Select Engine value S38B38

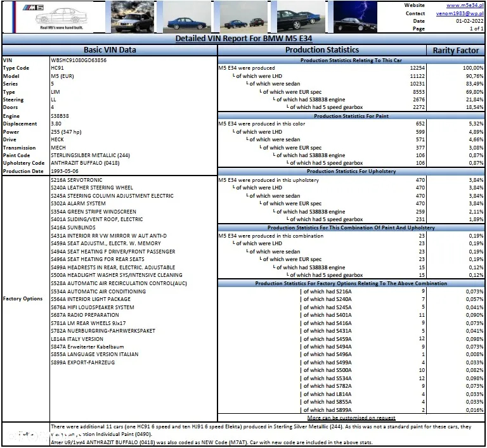60,116
